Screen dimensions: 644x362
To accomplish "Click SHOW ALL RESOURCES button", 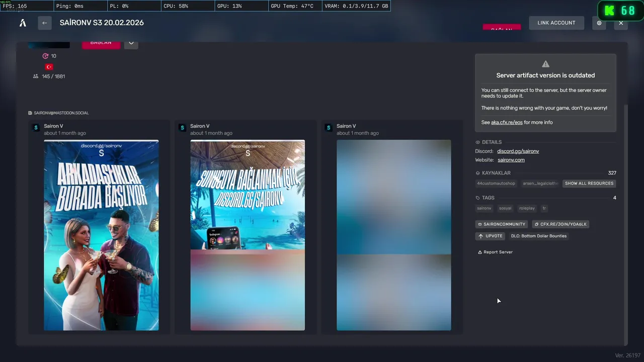I will coord(589,184).
